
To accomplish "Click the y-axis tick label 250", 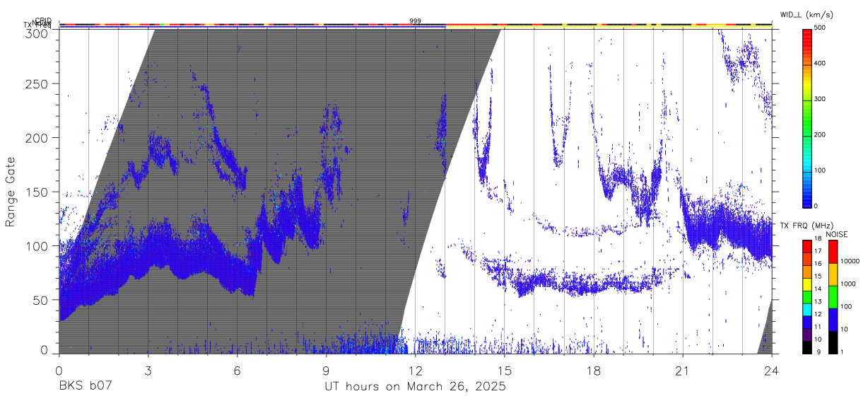I will [38, 83].
